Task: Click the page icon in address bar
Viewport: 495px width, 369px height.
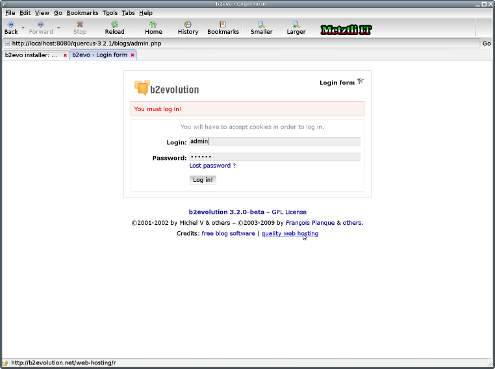Action: click(7, 44)
